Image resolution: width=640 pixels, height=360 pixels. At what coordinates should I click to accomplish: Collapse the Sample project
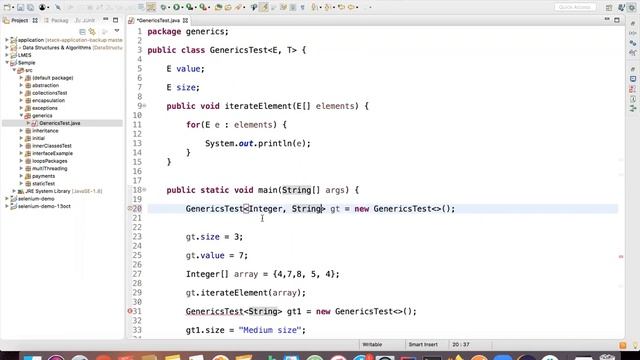[x=7, y=63]
